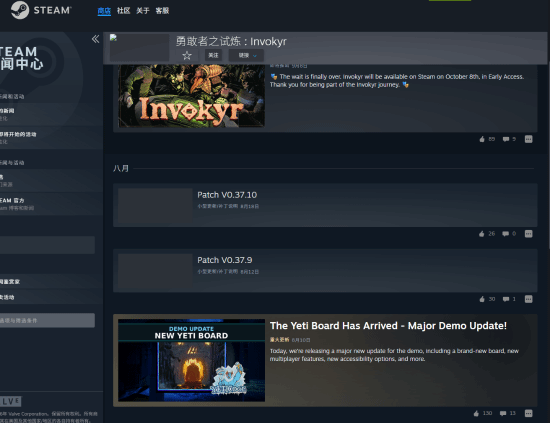Screen dimensions: 550x423
Task: Like the Yeti Board demo update post
Action: pos(483,414)
